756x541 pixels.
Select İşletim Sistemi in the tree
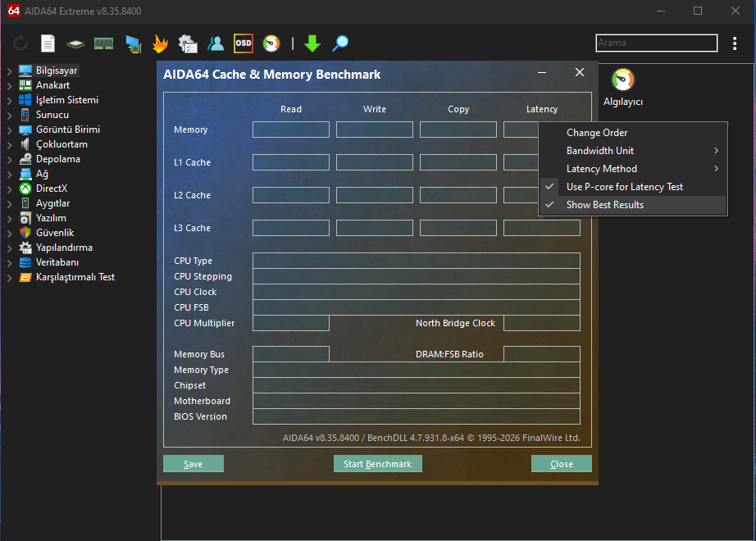67,100
